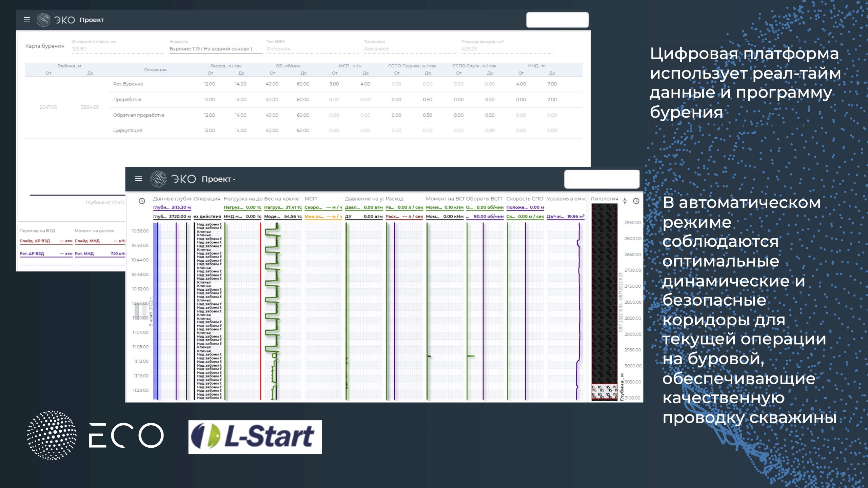Image resolution: width=868 pixels, height=488 pixels.
Task: Select the Обратная проработка operation row
Action: click(139, 115)
